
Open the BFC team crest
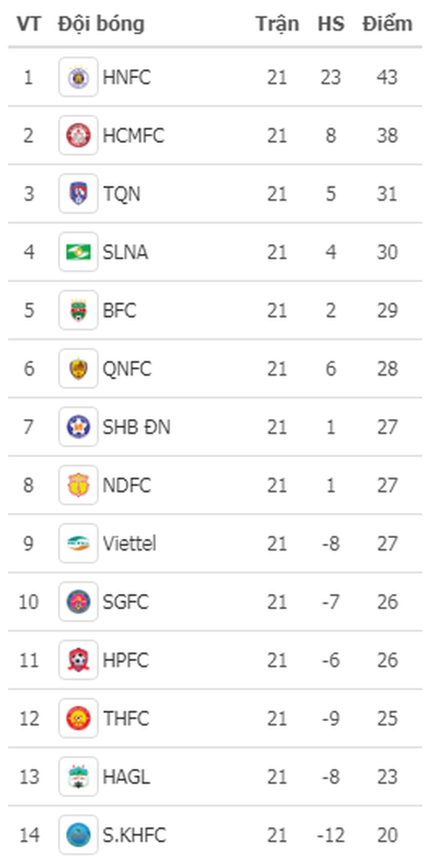78,310
